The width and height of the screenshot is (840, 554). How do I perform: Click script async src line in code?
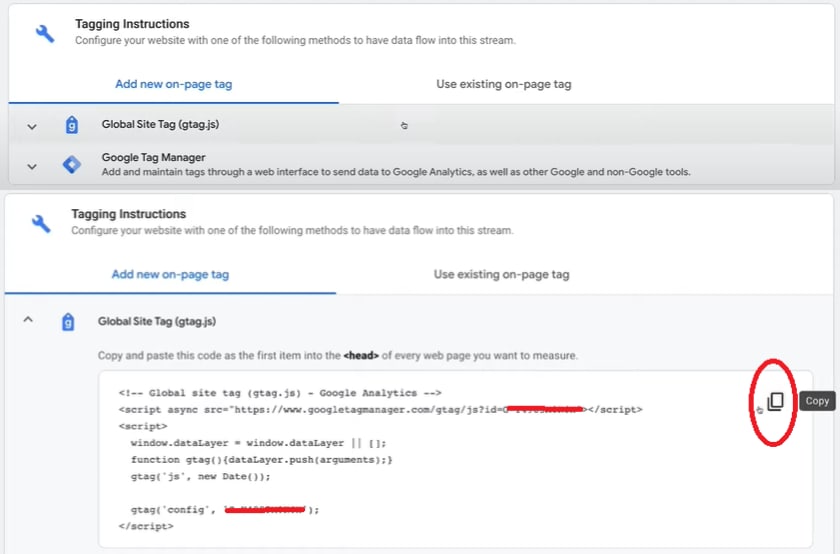(x=380, y=410)
